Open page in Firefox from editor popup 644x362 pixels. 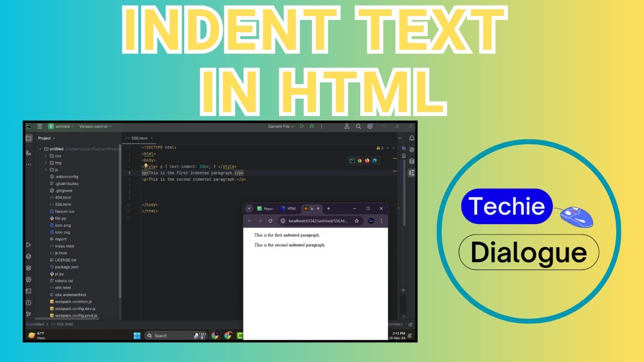367,161
